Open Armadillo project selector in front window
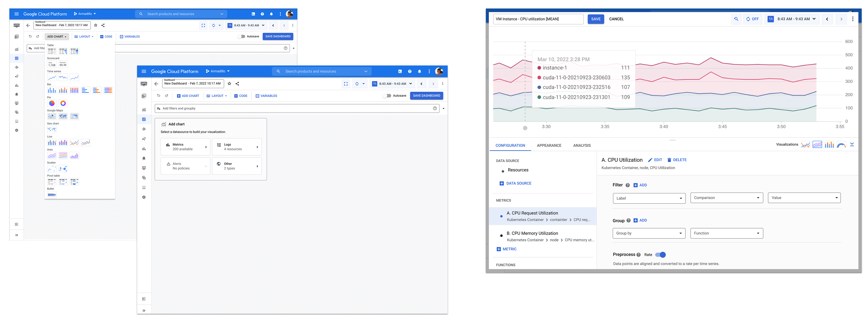The height and width of the screenshot is (324, 868). 218,71
